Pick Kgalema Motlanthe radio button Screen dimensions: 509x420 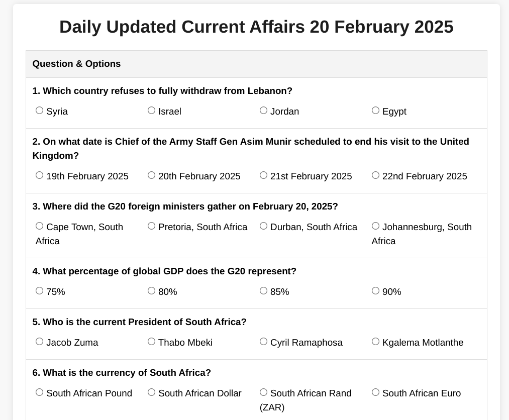click(376, 342)
